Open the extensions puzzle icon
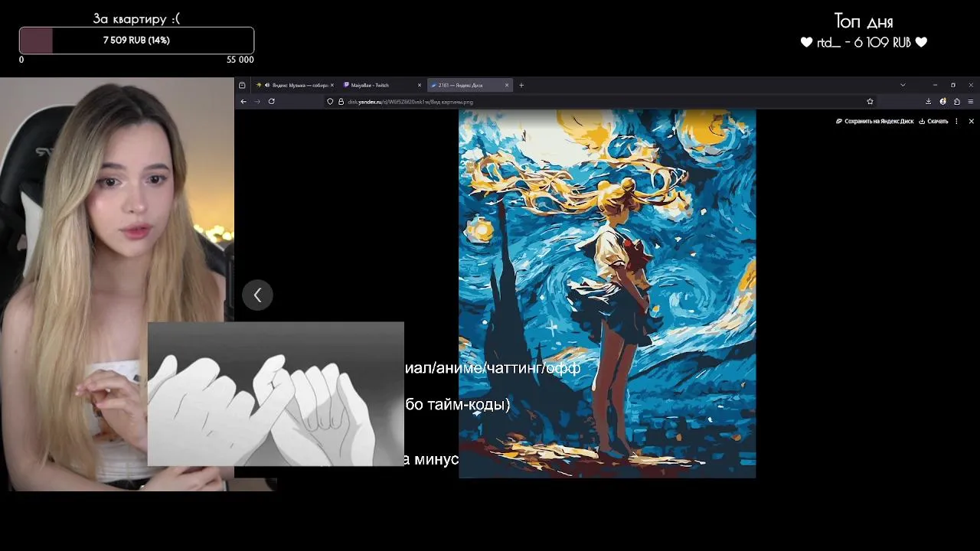980x551 pixels. click(956, 101)
